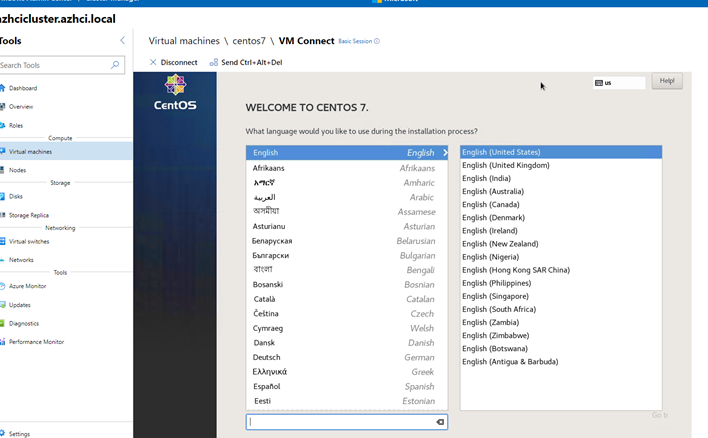
Task: Select Bulgarian language row
Action: point(347,256)
